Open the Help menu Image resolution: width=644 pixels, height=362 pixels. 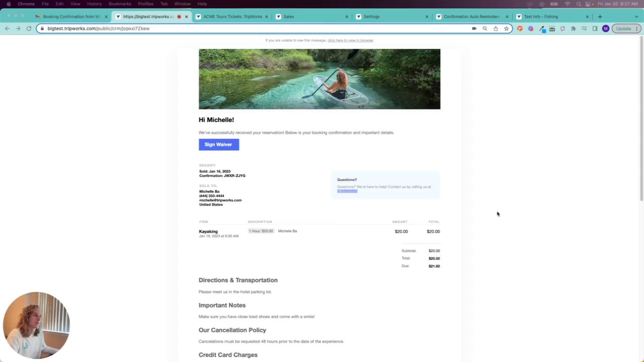202,4
